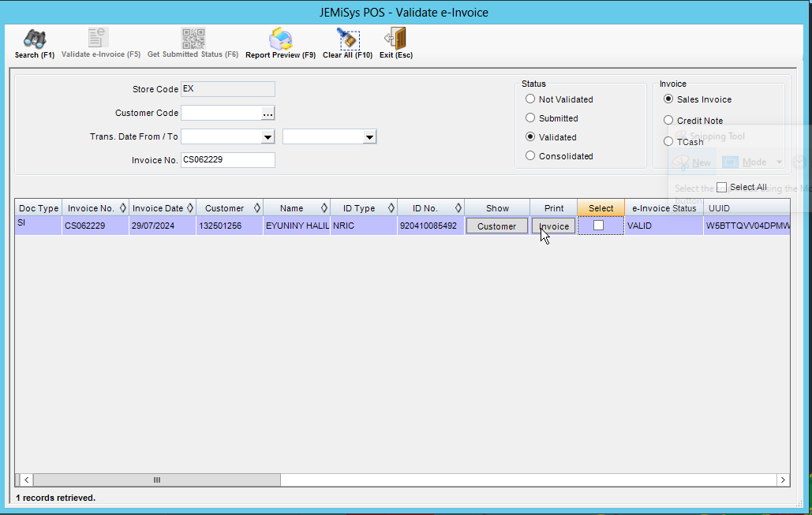
Task: Open Report Preview (F9)
Action: tap(280, 43)
